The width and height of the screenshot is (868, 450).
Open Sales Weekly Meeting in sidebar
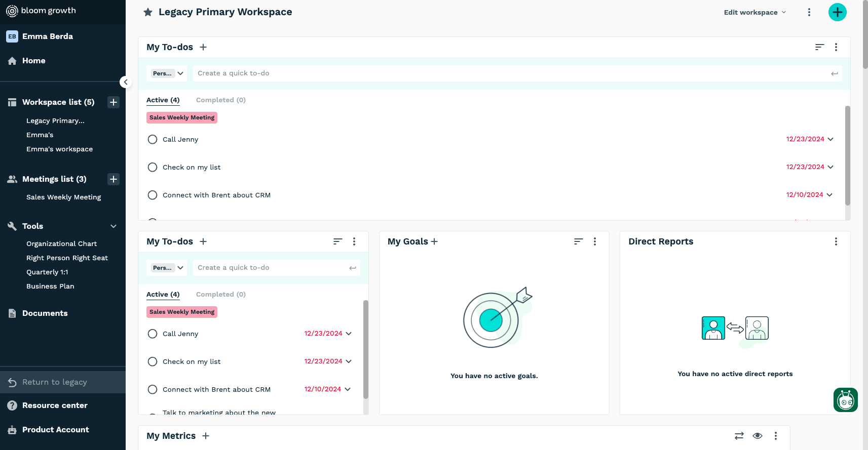click(63, 197)
